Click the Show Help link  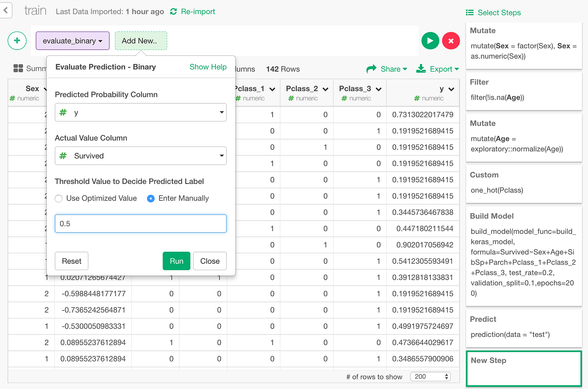point(208,67)
